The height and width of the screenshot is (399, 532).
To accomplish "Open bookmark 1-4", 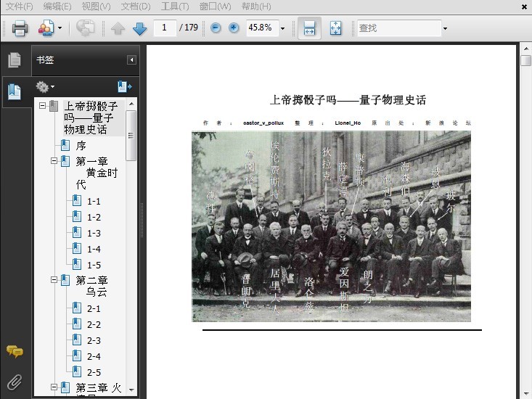I will click(94, 249).
